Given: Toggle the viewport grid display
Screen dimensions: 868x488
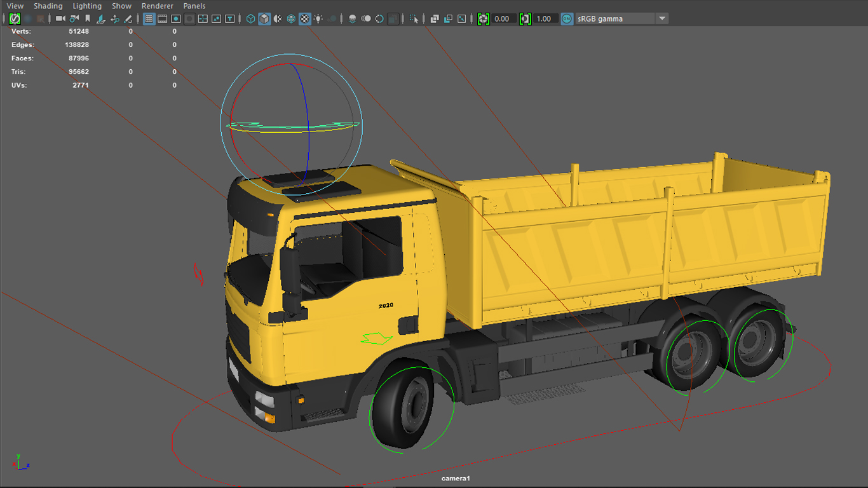Looking at the screenshot, I should (149, 19).
